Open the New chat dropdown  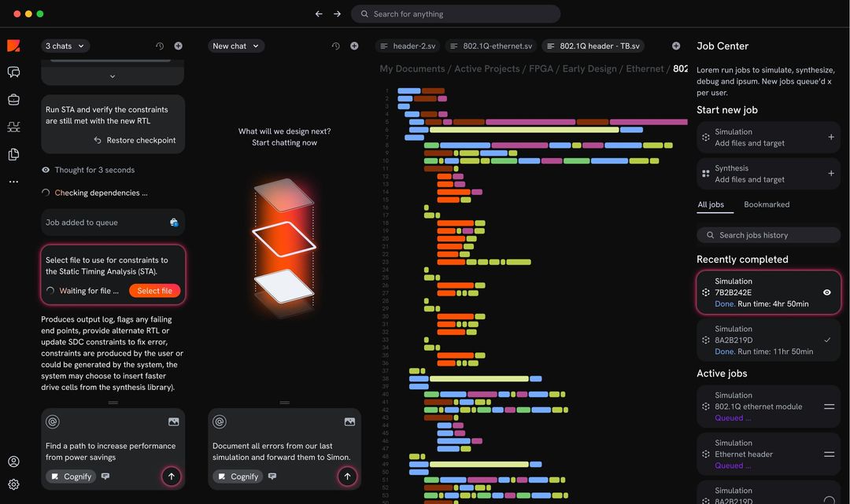(x=236, y=46)
